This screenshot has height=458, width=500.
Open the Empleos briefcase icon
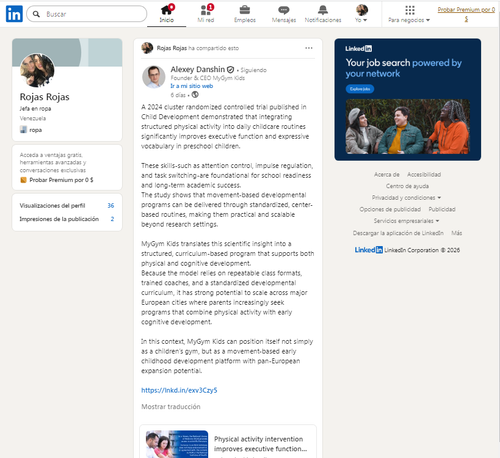(x=245, y=10)
